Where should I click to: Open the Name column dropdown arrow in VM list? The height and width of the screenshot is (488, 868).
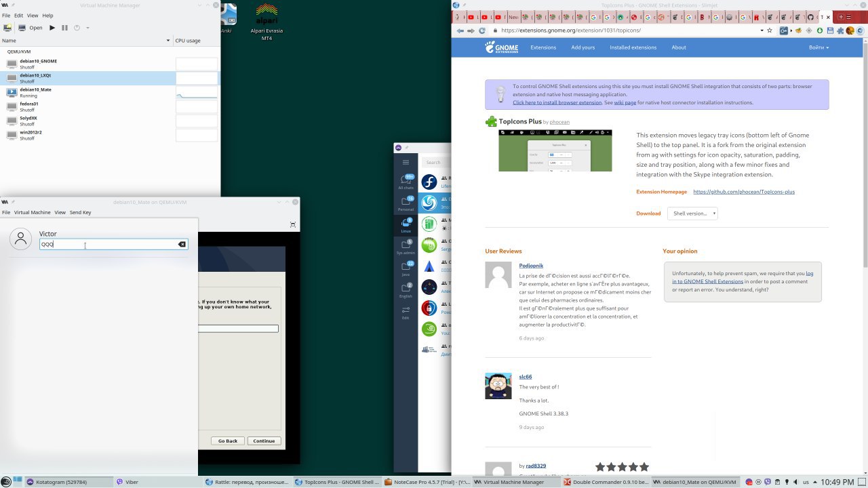point(168,41)
